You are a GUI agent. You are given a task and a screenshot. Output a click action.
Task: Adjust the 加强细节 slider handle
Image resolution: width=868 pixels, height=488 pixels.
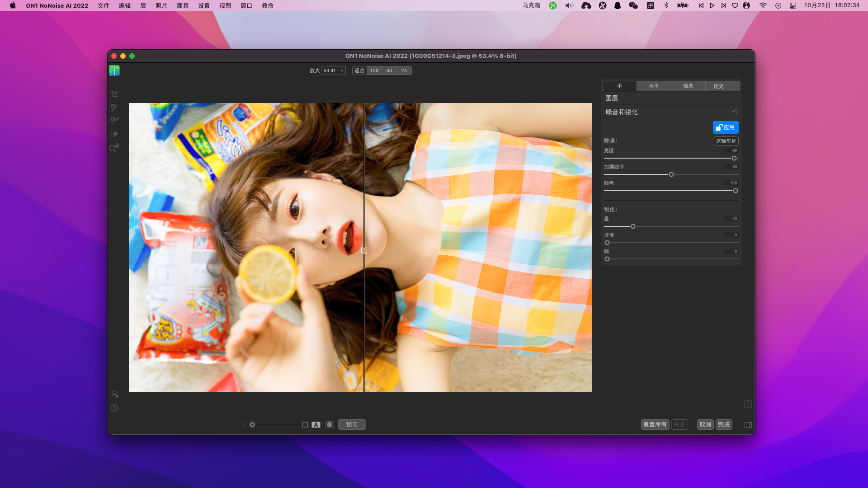671,174
